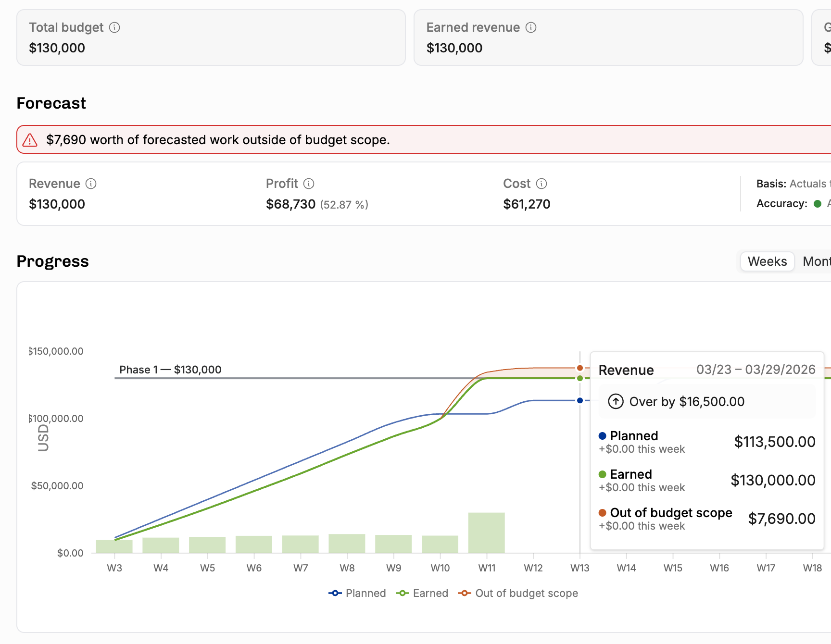This screenshot has height=644, width=831.
Task: Toggle Planned series in chart legend
Action: pos(357,593)
